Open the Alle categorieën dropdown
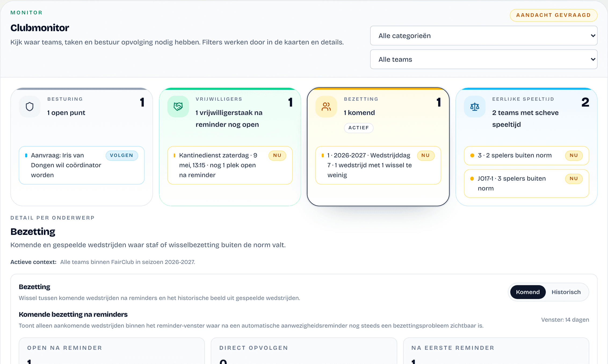 [484, 36]
